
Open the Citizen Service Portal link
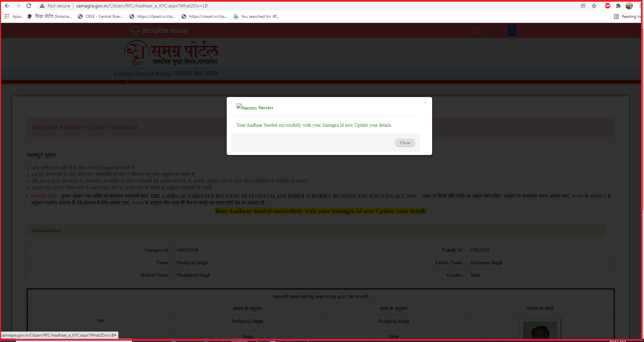tap(166, 74)
